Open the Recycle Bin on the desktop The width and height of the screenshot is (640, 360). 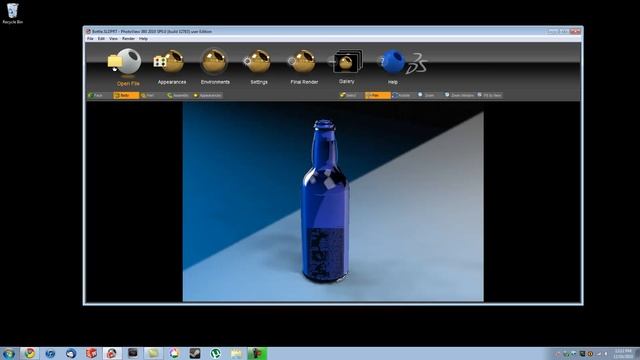click(13, 13)
